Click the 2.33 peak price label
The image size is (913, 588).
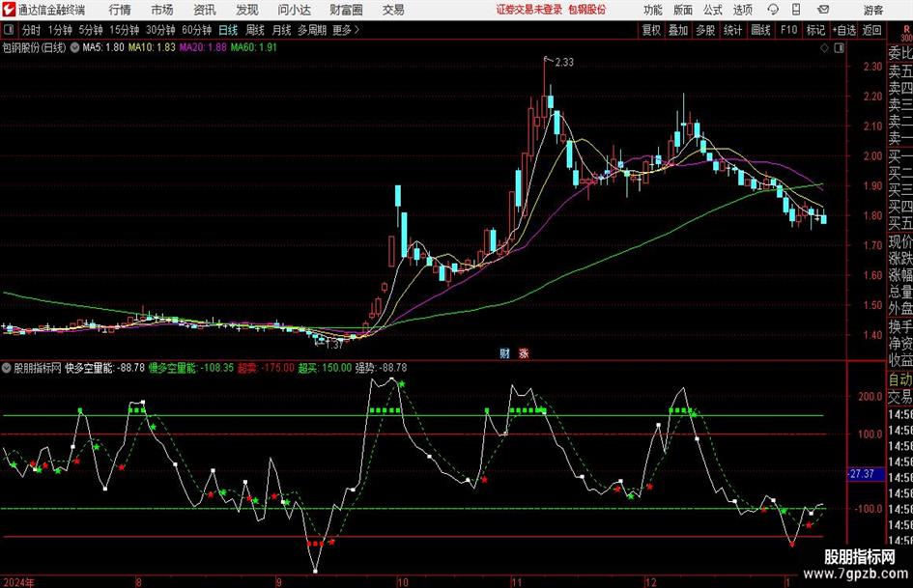pos(564,63)
